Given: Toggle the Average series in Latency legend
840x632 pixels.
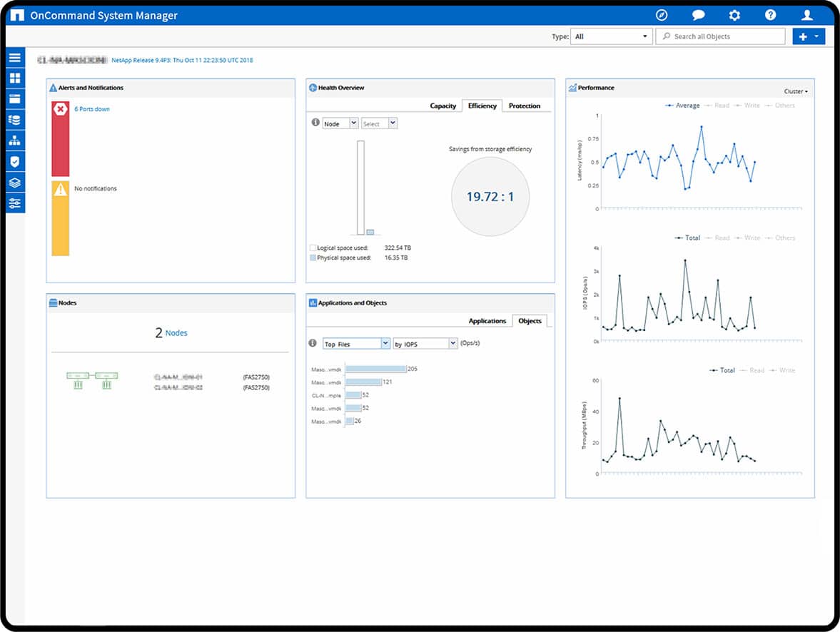Looking at the screenshot, I should [x=682, y=106].
